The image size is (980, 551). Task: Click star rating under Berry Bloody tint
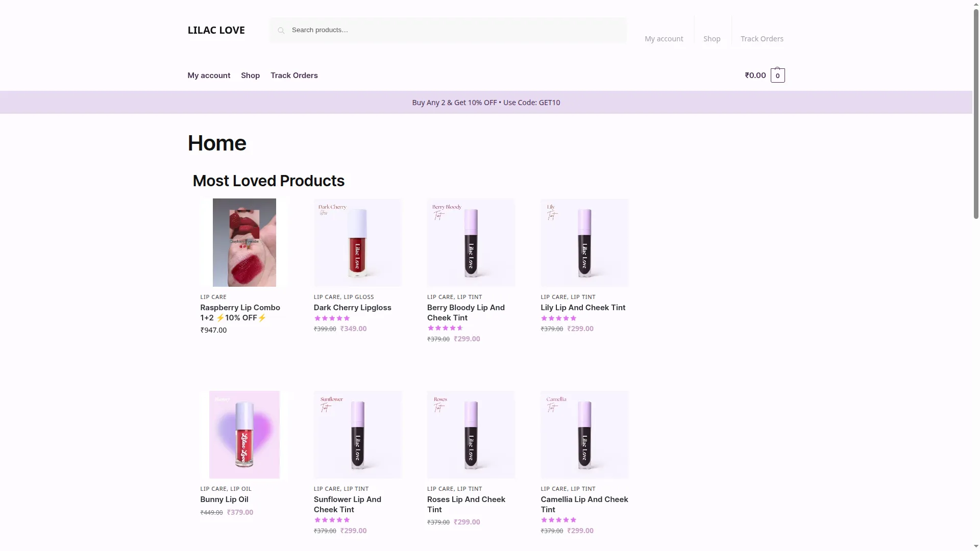click(x=445, y=329)
